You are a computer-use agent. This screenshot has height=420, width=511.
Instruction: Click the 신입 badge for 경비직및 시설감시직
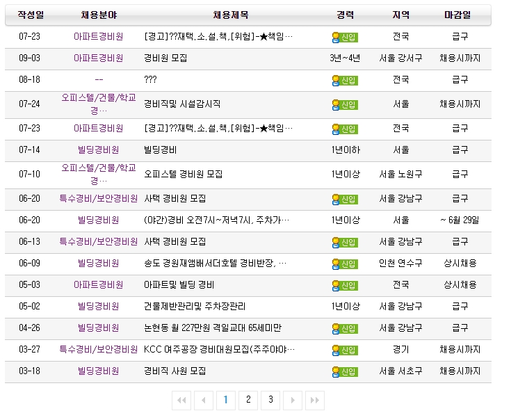point(345,104)
